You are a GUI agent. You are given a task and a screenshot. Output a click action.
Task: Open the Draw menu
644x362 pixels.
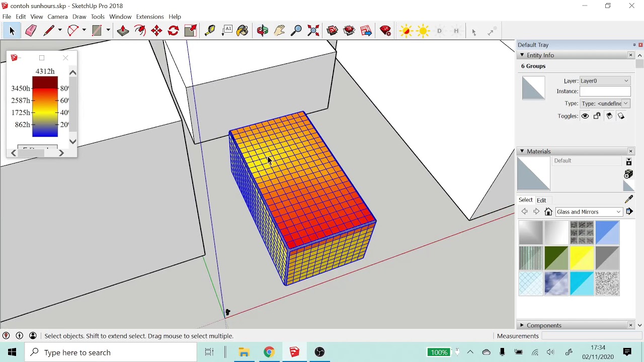(x=79, y=17)
